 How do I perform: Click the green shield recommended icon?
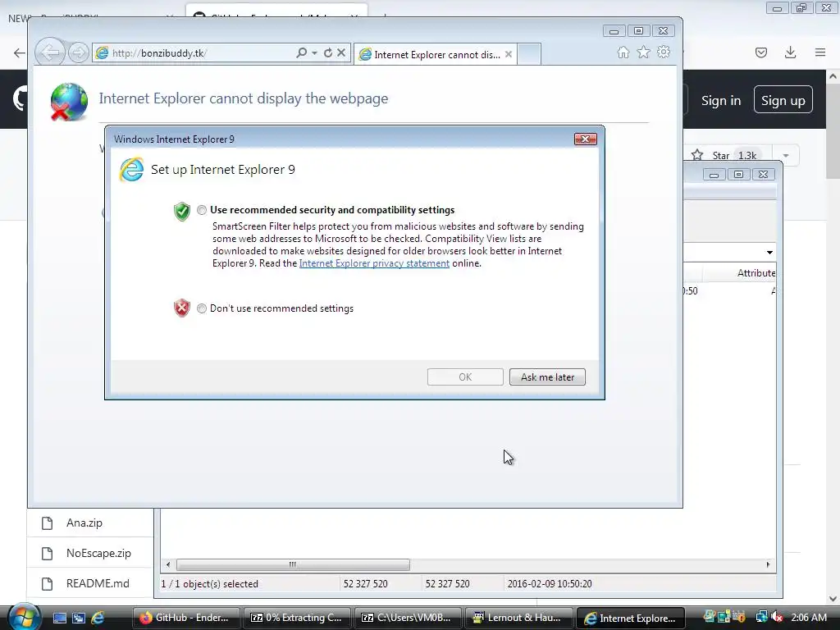[x=182, y=211]
